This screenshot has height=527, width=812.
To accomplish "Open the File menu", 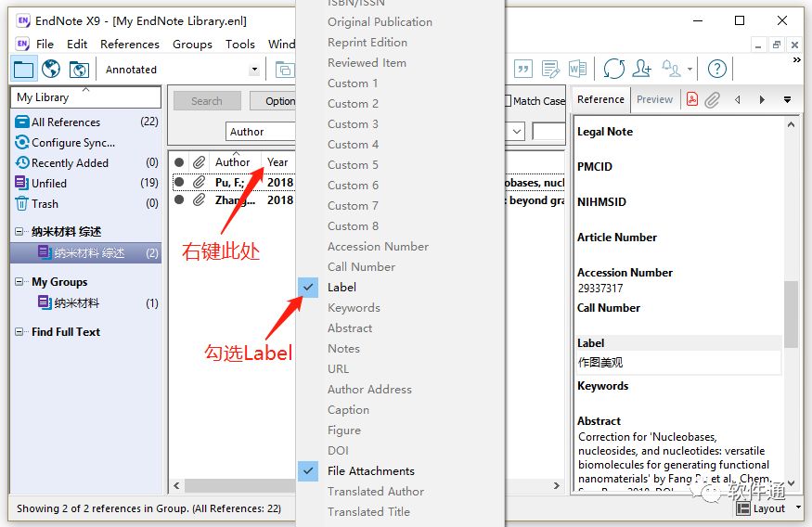I will point(45,44).
